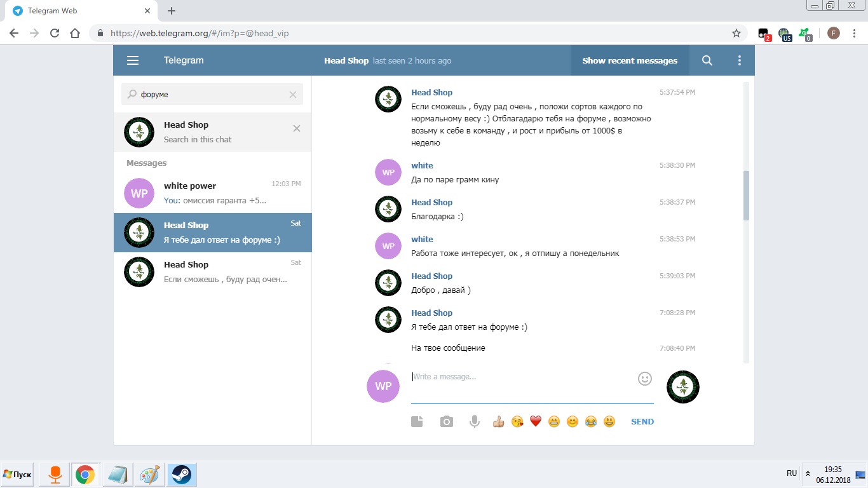Select result 'Я тебе дал ответ на форуме'
Screen dimensions: 868x488
(x=212, y=233)
